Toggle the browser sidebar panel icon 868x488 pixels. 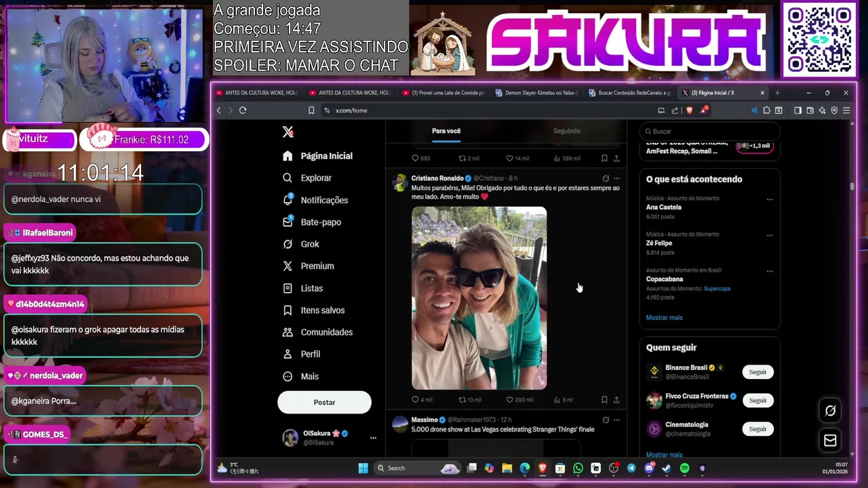click(x=797, y=110)
